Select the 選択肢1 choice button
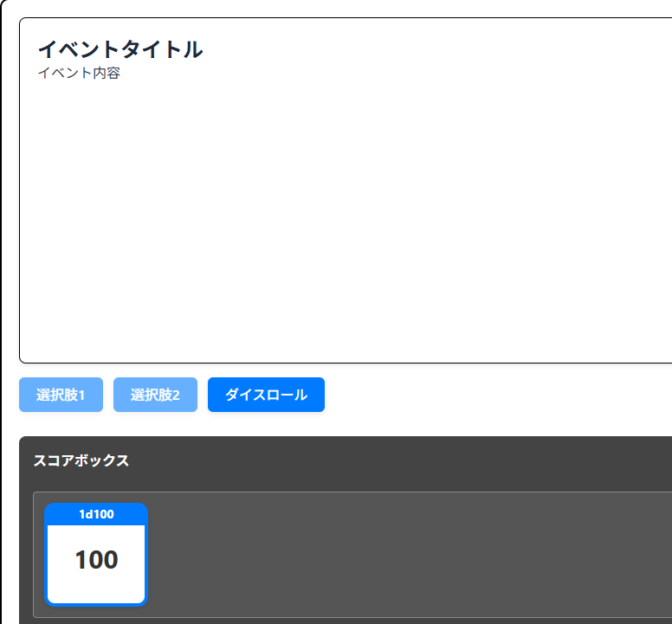This screenshot has width=672, height=624. [x=61, y=395]
